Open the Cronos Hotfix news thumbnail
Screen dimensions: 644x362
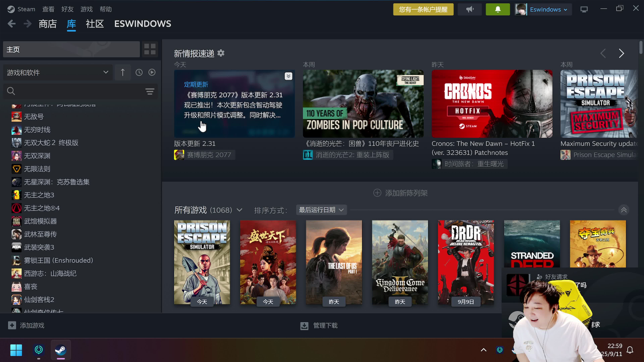click(x=492, y=104)
